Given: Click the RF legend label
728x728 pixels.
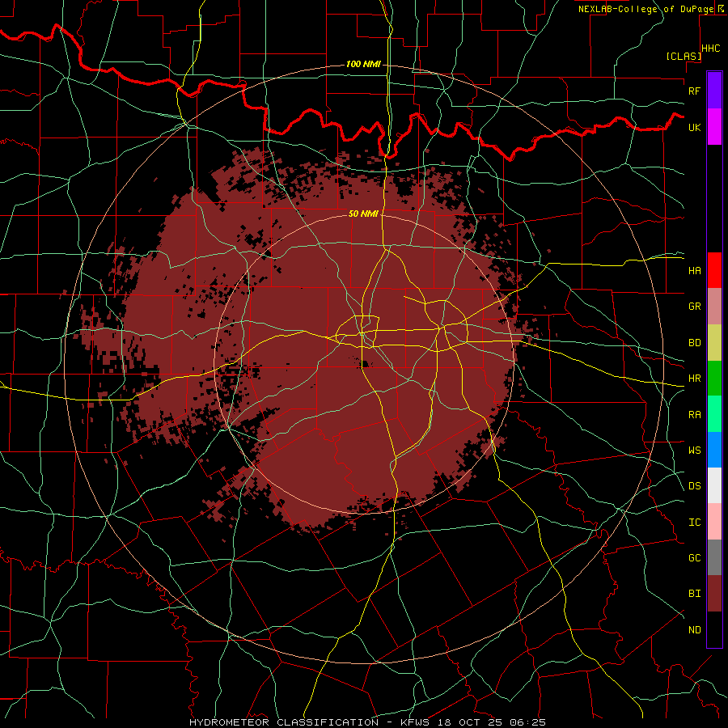Looking at the screenshot, I should coord(694,91).
